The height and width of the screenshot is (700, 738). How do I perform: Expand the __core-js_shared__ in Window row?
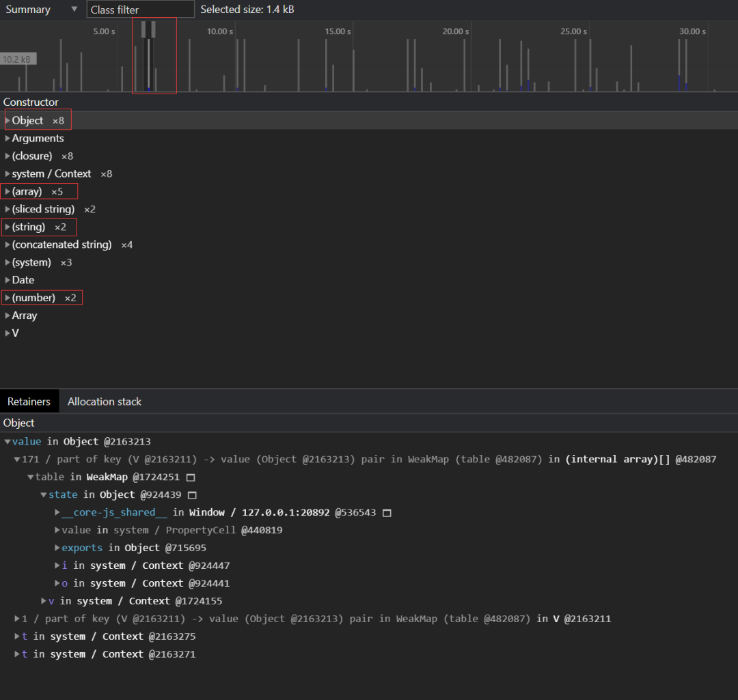point(57,513)
